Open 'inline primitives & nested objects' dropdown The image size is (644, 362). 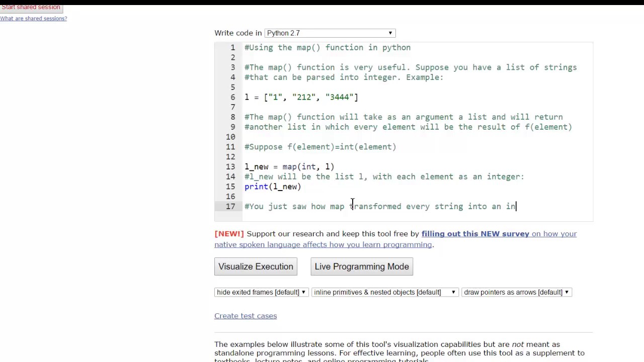pyautogui.click(x=385, y=292)
